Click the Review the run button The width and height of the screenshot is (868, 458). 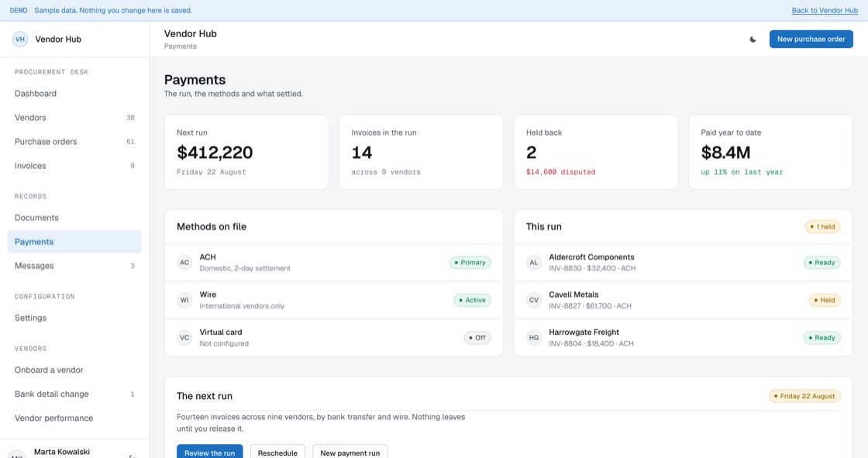click(x=210, y=453)
